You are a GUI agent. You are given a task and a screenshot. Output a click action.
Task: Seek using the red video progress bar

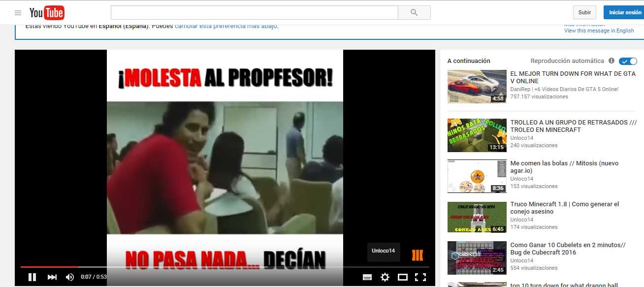coord(49,267)
